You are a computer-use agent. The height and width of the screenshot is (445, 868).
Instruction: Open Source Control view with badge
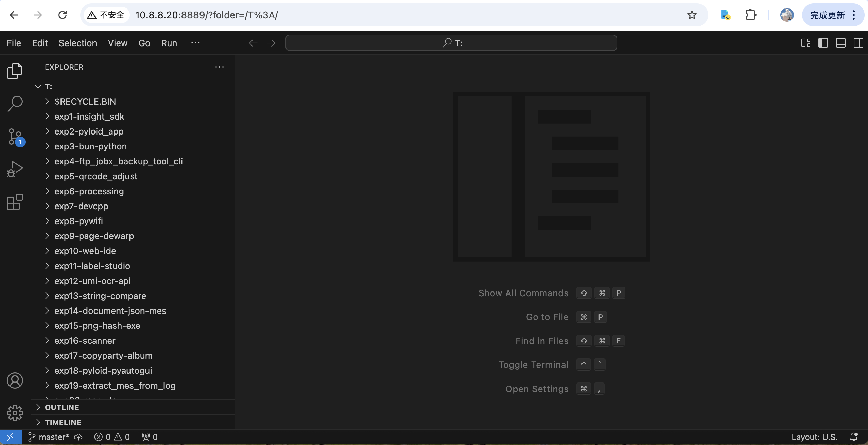pyautogui.click(x=15, y=137)
